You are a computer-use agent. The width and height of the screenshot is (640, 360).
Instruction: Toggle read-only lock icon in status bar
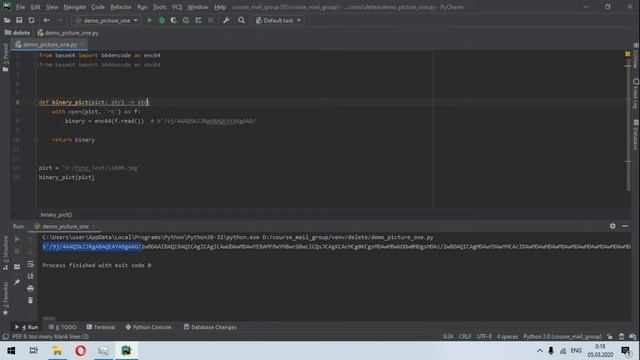pyautogui.click(x=609, y=337)
